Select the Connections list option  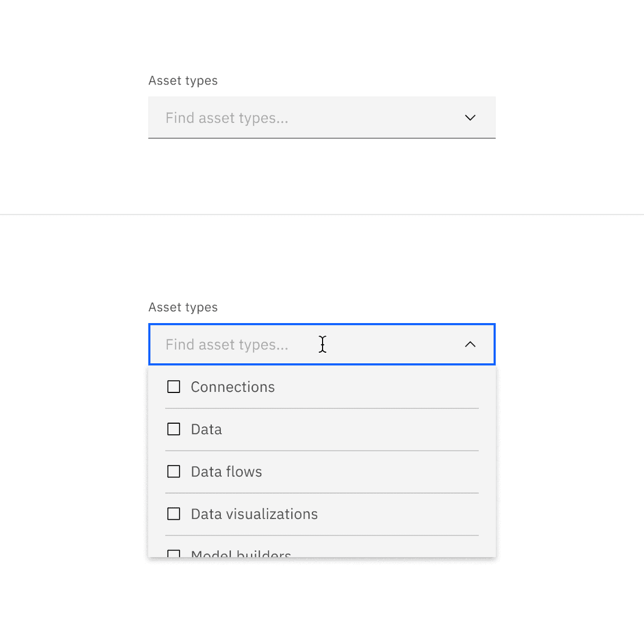tap(233, 386)
